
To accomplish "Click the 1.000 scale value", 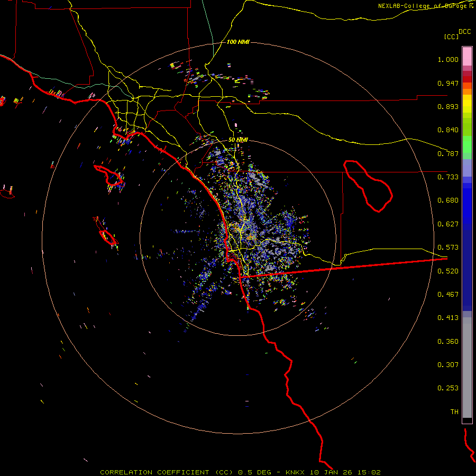I will (448, 59).
